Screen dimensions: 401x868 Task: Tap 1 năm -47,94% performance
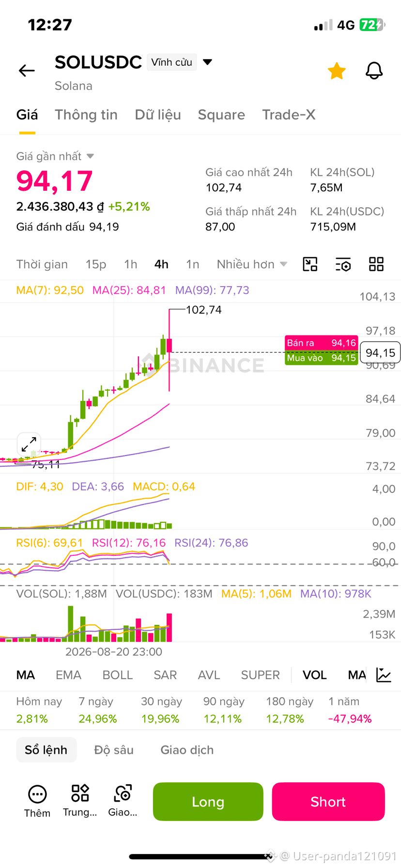click(x=350, y=710)
